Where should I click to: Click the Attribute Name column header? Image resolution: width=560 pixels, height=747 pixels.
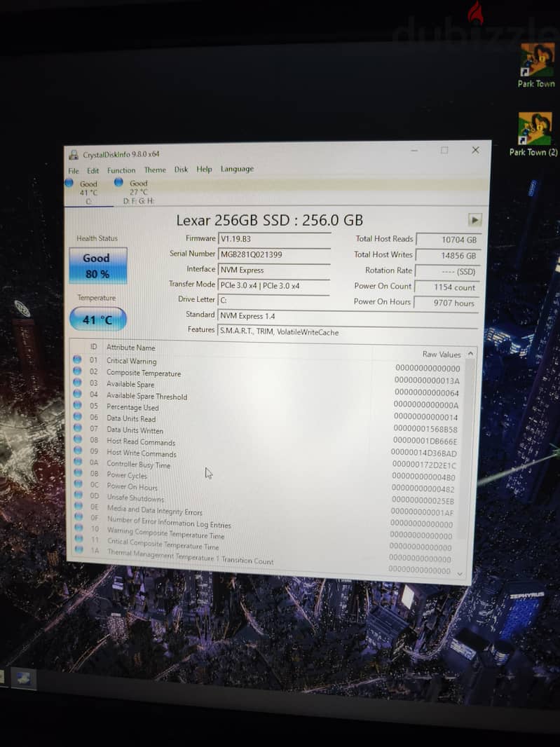[x=131, y=348]
